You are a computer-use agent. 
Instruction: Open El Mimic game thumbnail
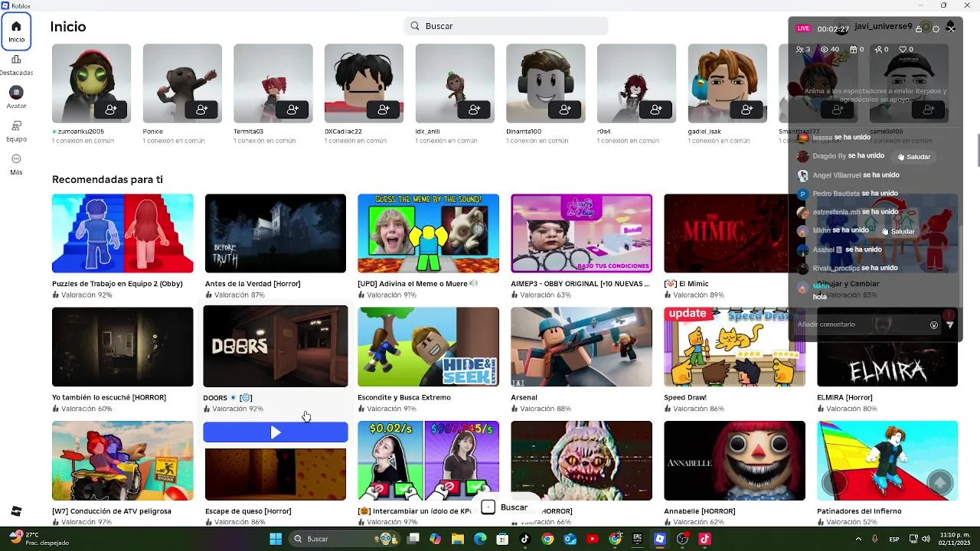click(726, 233)
